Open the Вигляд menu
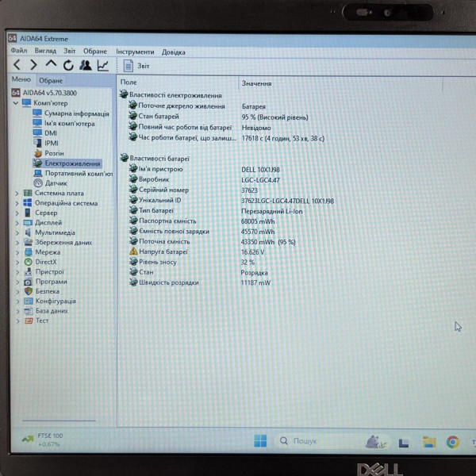Viewport: 476px width, 476px height. click(x=45, y=51)
